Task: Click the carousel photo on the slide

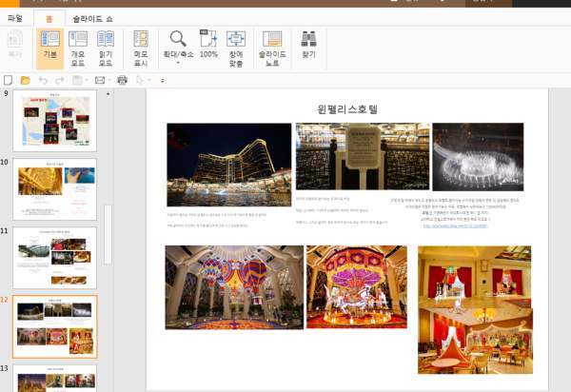Action: (357, 286)
